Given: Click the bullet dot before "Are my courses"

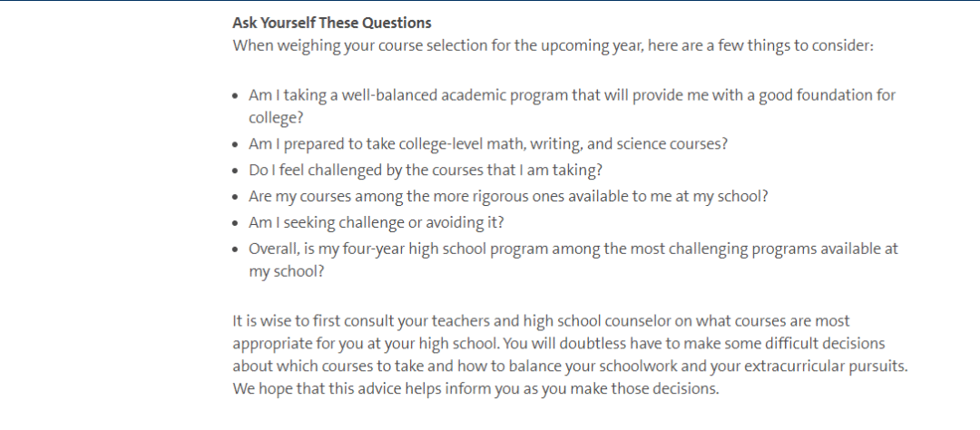Looking at the screenshot, I should 236,197.
